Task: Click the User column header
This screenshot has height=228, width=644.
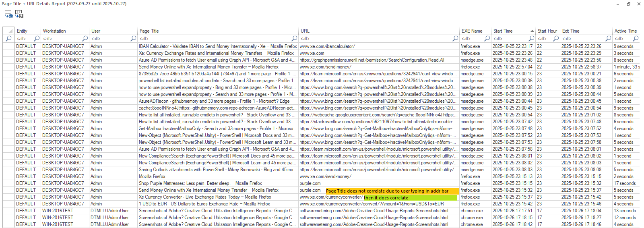Action: click(x=113, y=31)
